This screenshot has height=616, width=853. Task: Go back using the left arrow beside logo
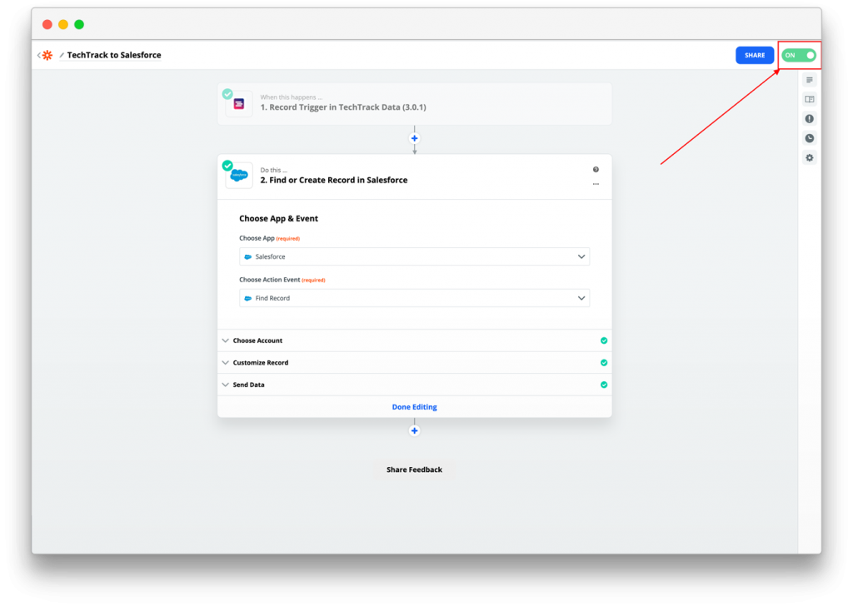tap(38, 55)
